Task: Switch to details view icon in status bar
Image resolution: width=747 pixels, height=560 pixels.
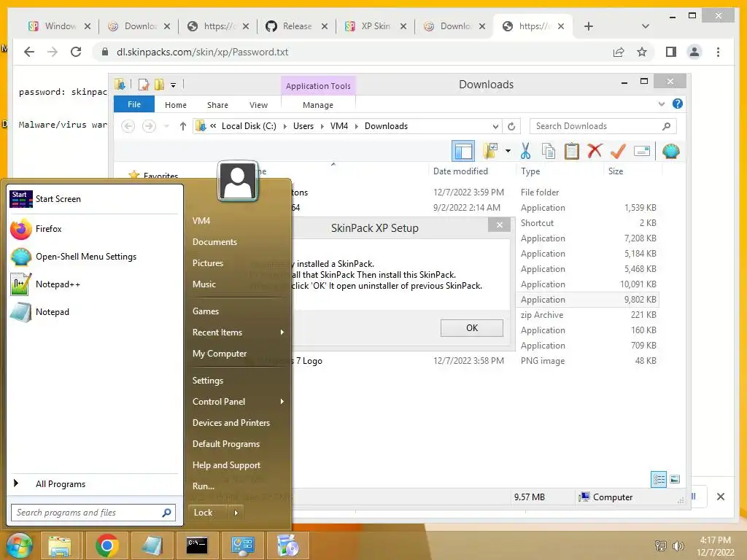Action: point(659,480)
